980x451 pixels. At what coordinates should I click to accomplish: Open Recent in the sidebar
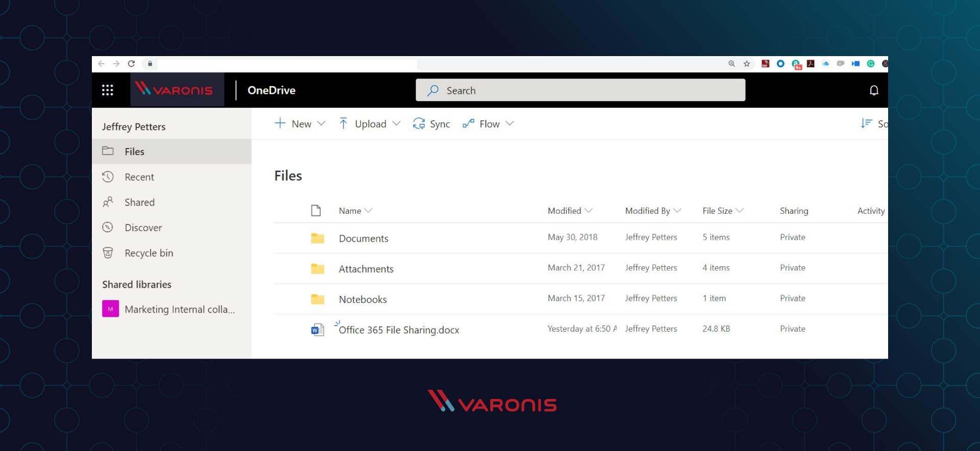[171, 177]
